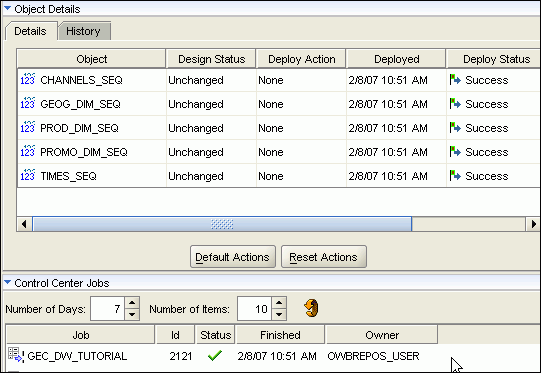Image resolution: width=541 pixels, height=373 pixels.
Task: Click the success flag icon in the PROD_DIM_SEQ row
Action: (x=455, y=128)
